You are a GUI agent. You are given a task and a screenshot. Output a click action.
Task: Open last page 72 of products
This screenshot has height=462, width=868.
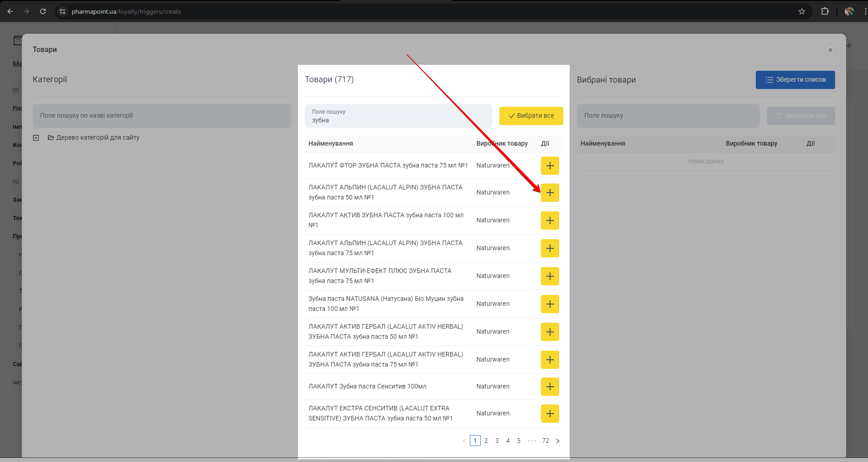546,441
